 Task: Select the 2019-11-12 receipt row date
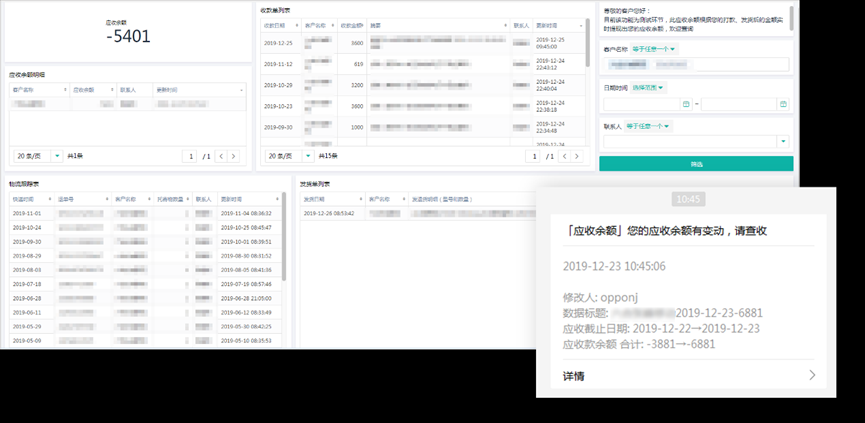tap(278, 64)
